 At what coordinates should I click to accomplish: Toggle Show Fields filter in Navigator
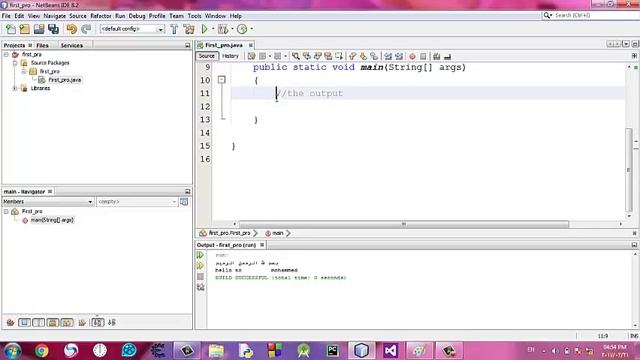[24, 322]
